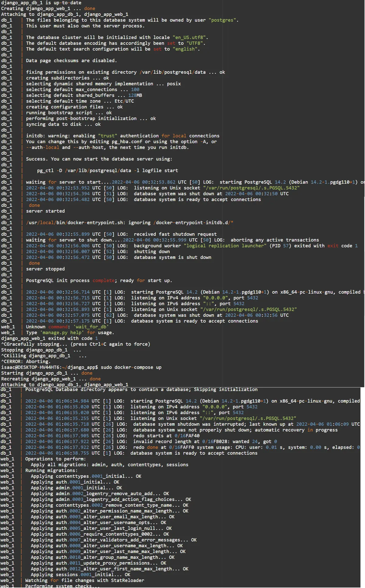Screen dimensions: 365x588
Task: Click the line 'selecting default shared_buffers ... 128MB'
Action: (84, 95)
